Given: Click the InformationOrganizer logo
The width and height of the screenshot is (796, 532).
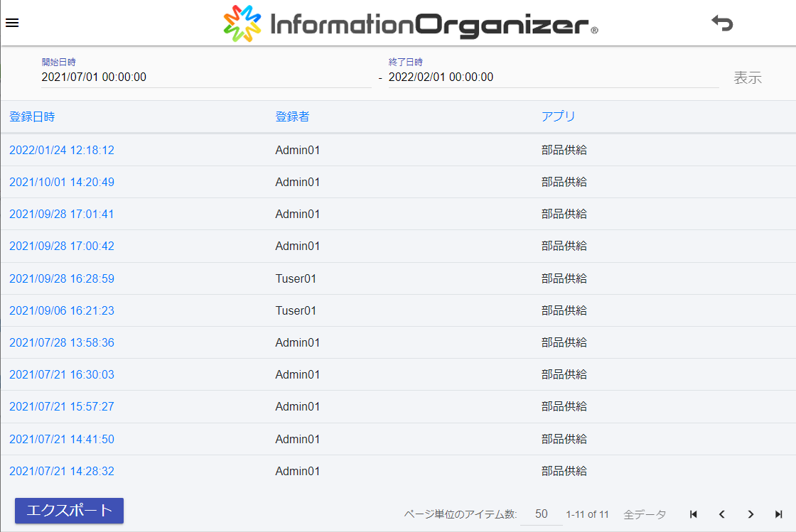Looking at the screenshot, I should (x=411, y=23).
